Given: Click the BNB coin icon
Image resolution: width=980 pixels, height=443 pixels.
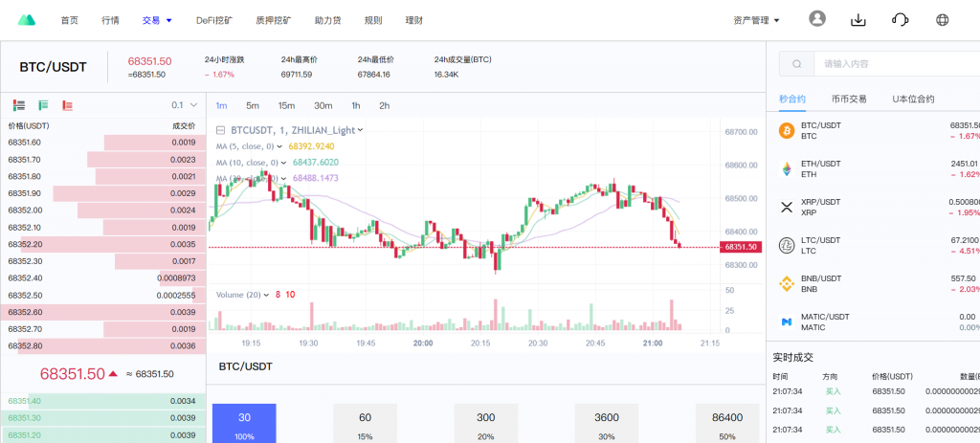Looking at the screenshot, I should click(x=786, y=283).
